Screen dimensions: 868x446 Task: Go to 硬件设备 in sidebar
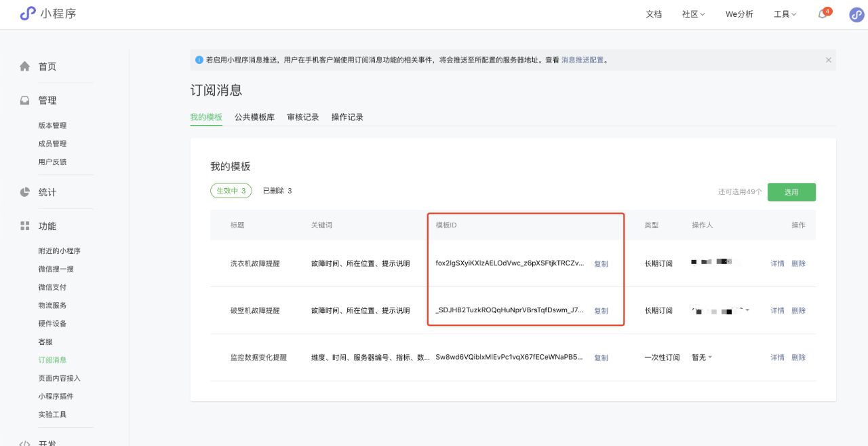[52, 324]
